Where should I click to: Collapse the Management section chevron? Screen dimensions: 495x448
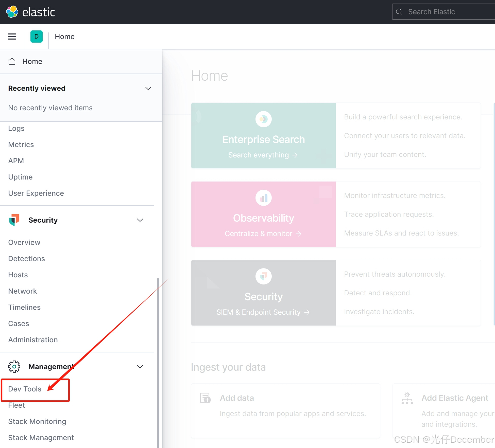(x=140, y=366)
